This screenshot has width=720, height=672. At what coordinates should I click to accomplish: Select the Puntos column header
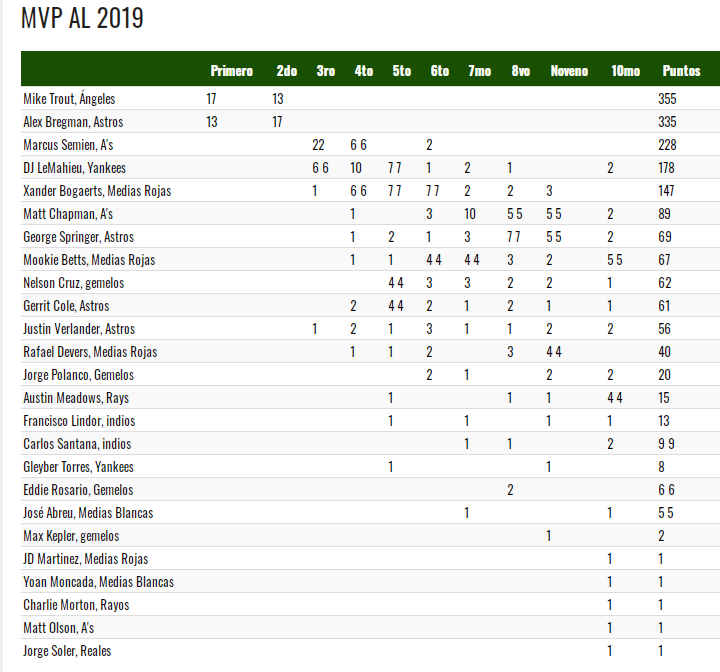(681, 71)
